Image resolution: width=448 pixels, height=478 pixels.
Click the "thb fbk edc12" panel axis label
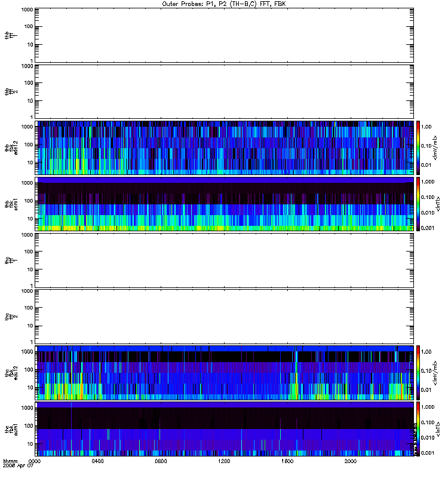pos(11,148)
